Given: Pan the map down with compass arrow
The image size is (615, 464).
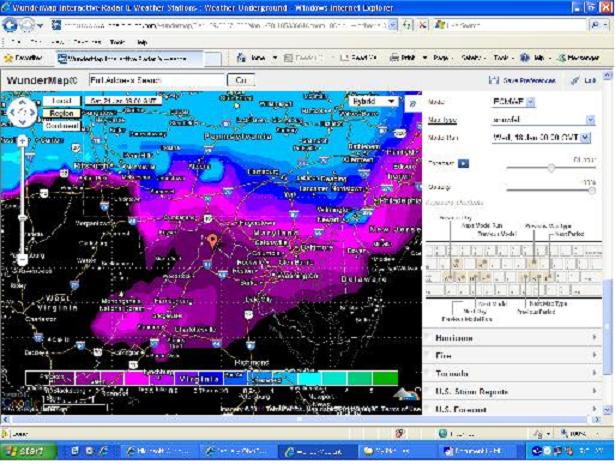Looking at the screenshot, I should pos(22,122).
